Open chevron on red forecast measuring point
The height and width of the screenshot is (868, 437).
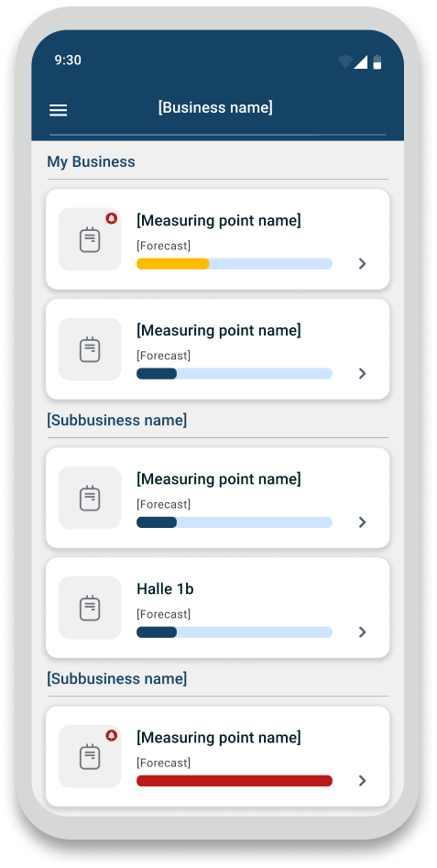(362, 781)
